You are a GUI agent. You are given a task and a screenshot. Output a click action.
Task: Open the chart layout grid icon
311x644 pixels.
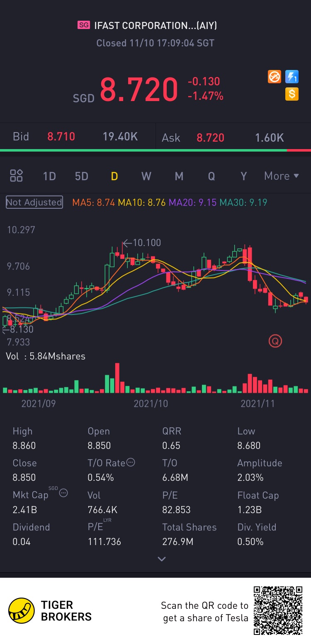coord(16,176)
